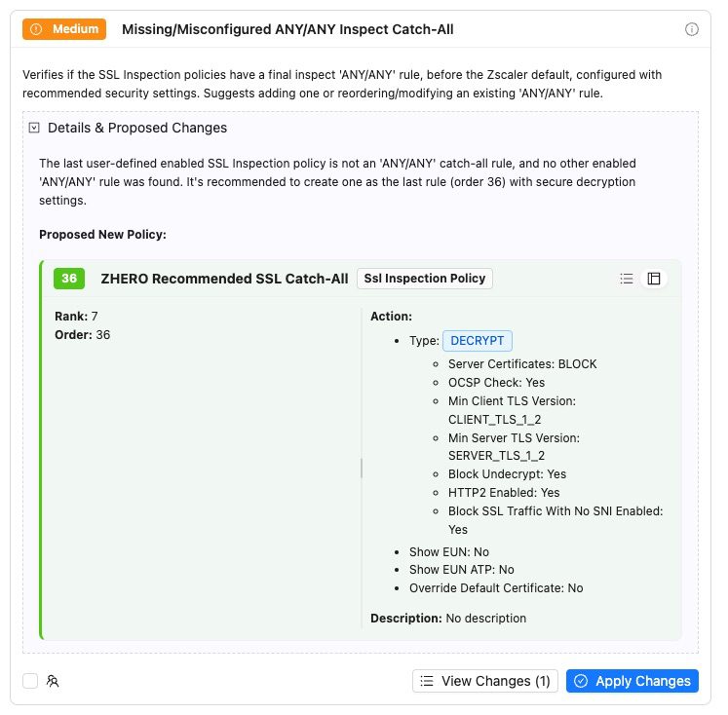Click the orange Medium severity badge
Screen dimensions: 728x715
[64, 29]
